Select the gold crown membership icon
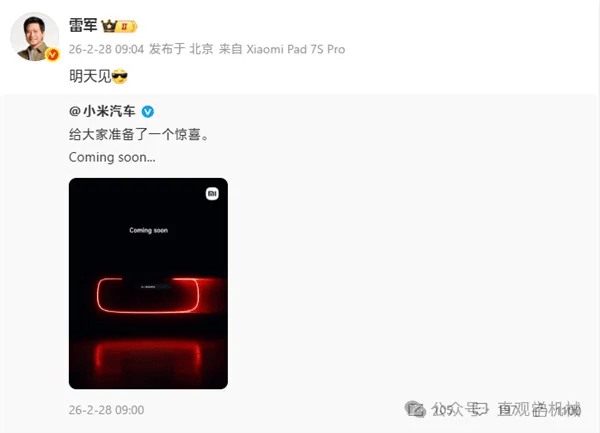 [109, 26]
